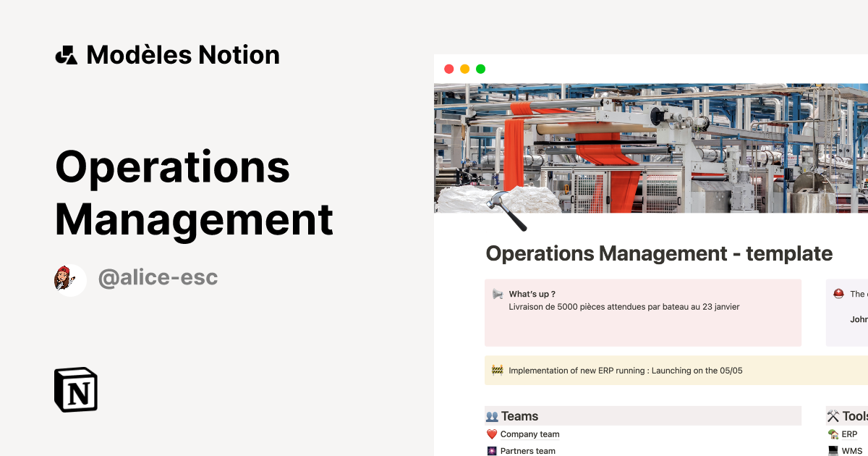Viewport: 868px width, 456px height.
Task: Click the Notion logo in the bottom left
Action: 75,390
